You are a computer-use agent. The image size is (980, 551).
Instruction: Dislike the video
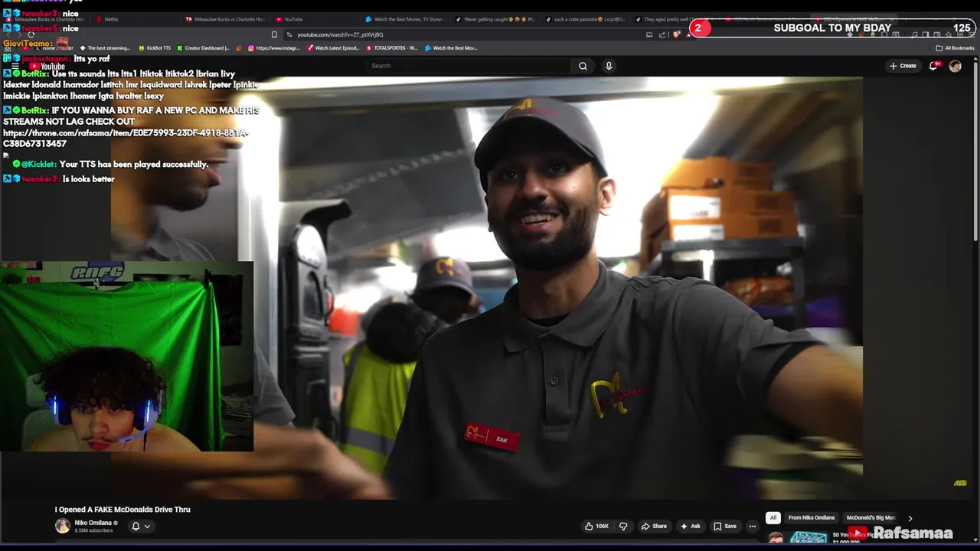(x=623, y=526)
